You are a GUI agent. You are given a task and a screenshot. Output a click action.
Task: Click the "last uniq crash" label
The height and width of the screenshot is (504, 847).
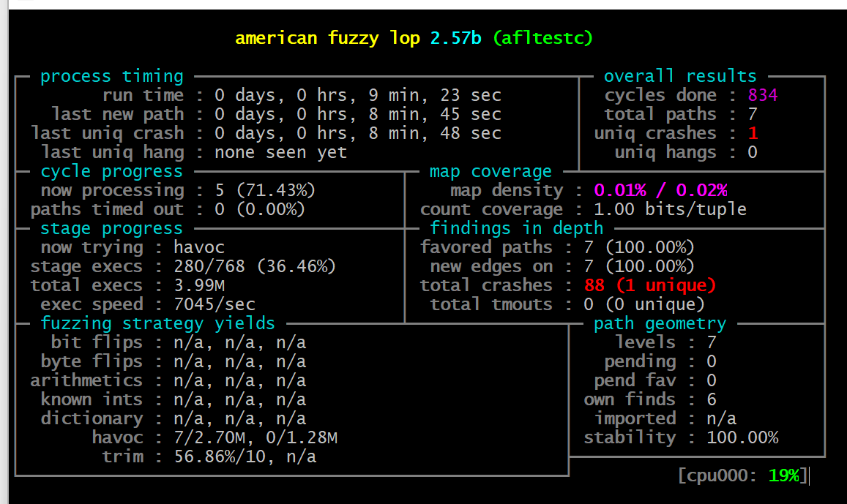click(108, 133)
